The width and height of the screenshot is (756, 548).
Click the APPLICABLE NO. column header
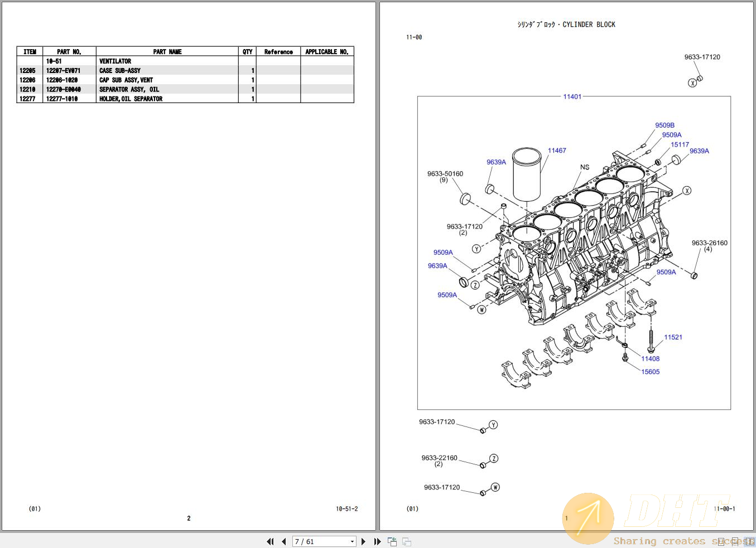pyautogui.click(x=327, y=52)
